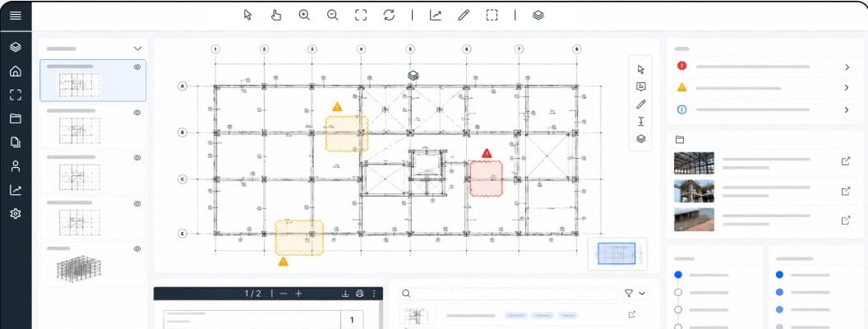Image resolution: width=868 pixels, height=329 pixels.
Task: Open third site photo in external link
Action: (x=845, y=220)
